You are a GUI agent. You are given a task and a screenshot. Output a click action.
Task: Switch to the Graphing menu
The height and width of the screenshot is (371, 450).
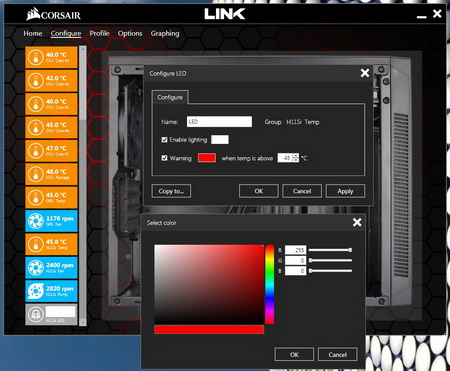(165, 33)
